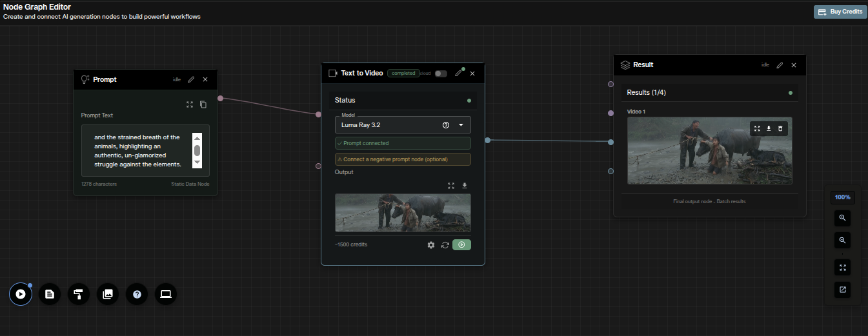
Task: Run the workflow with bottom play button
Action: click(x=21, y=294)
